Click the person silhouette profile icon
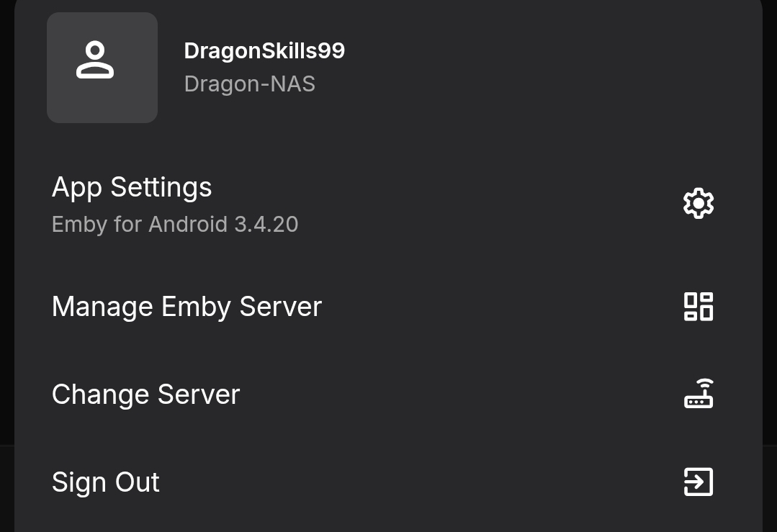The height and width of the screenshot is (532, 777). 95,60
